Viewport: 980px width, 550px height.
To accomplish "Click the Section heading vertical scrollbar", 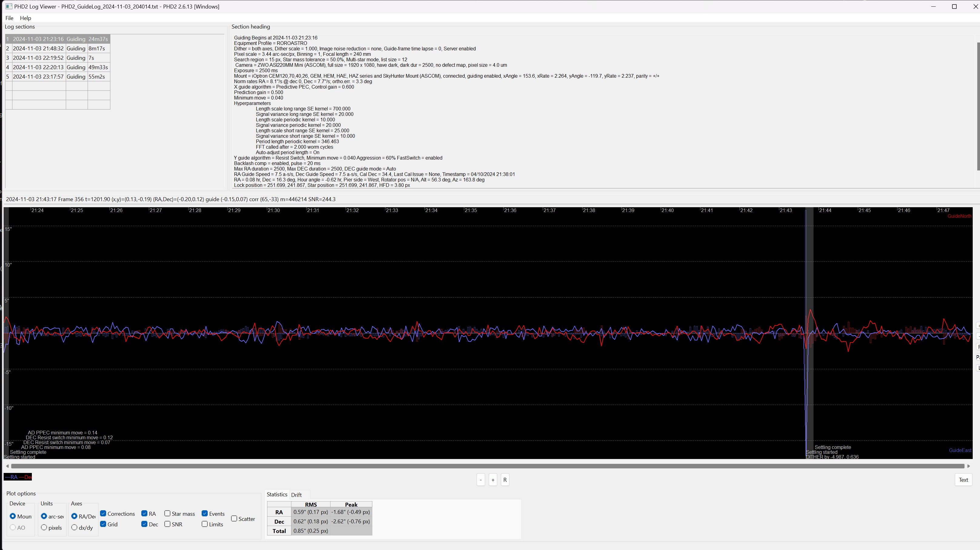I will pyautogui.click(x=978, y=106).
